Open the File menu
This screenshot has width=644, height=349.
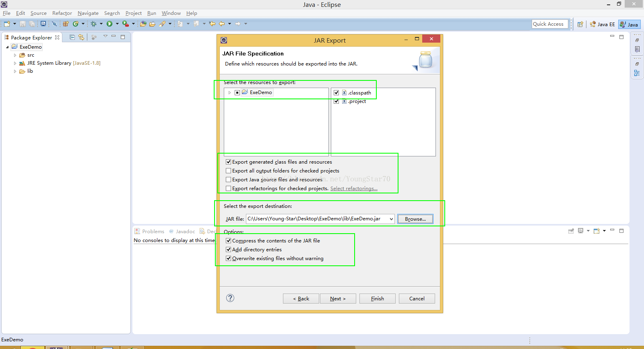pos(6,13)
